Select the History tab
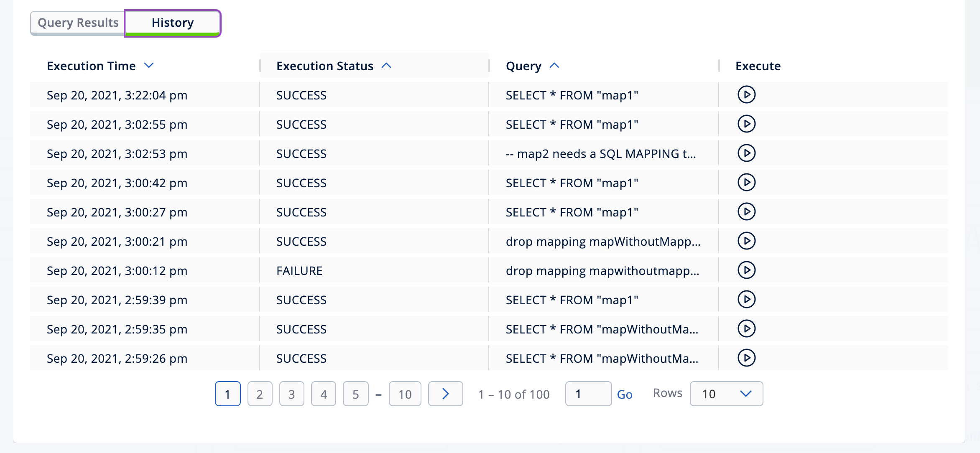This screenshot has height=453, width=980. pyautogui.click(x=172, y=23)
